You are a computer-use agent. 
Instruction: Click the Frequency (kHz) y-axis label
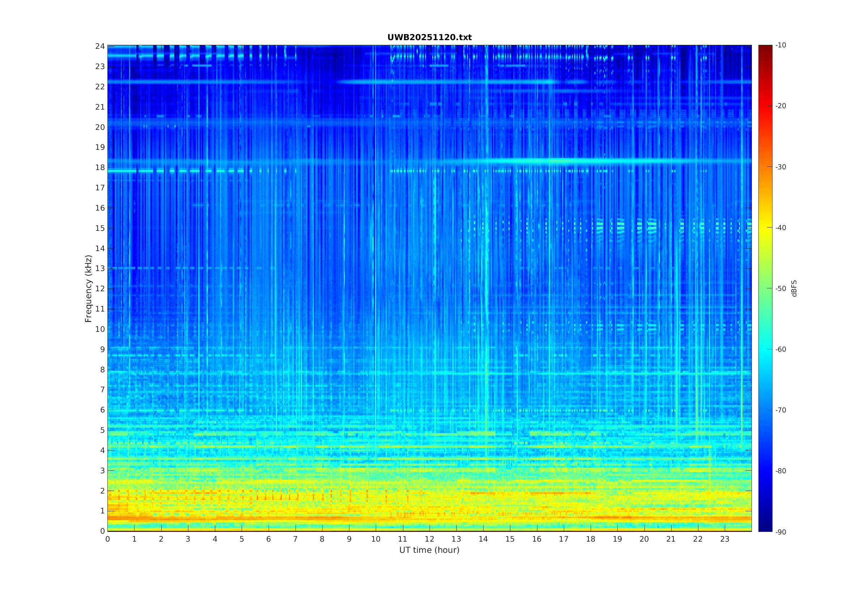click(88, 288)
